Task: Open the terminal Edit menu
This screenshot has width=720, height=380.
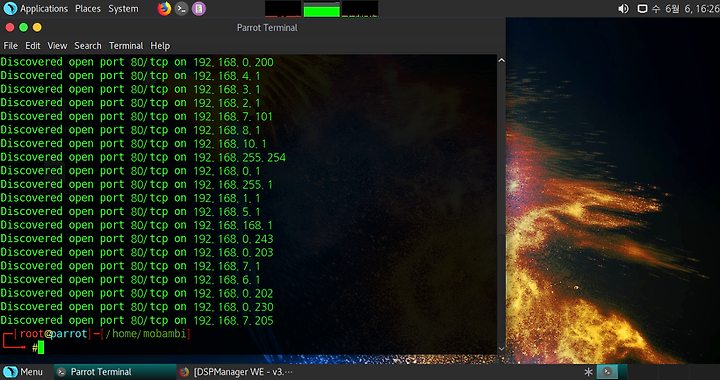Action: point(33,45)
